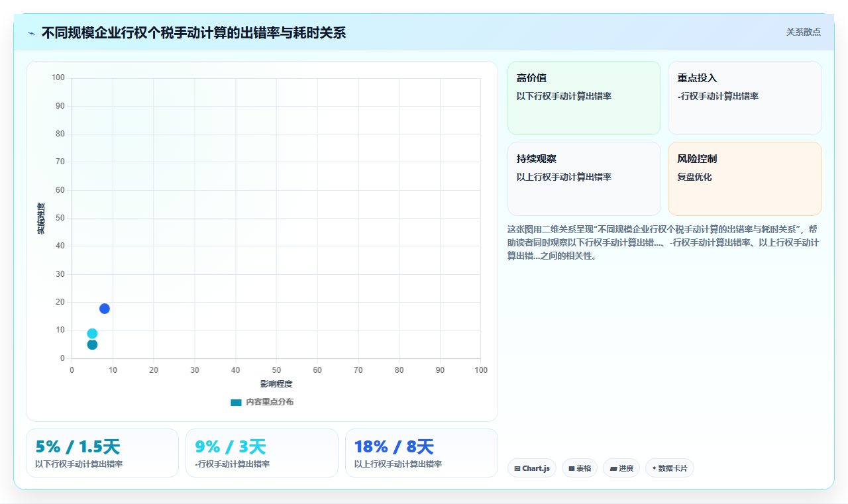The height and width of the screenshot is (504, 848).
Task: Click the 影响程度 x-axis label
Action: [x=276, y=384]
